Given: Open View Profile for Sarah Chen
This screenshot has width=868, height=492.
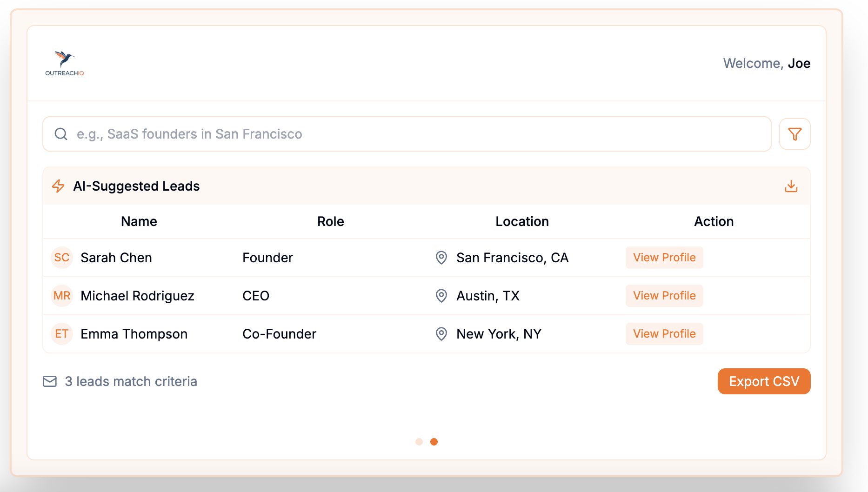Looking at the screenshot, I should point(664,258).
